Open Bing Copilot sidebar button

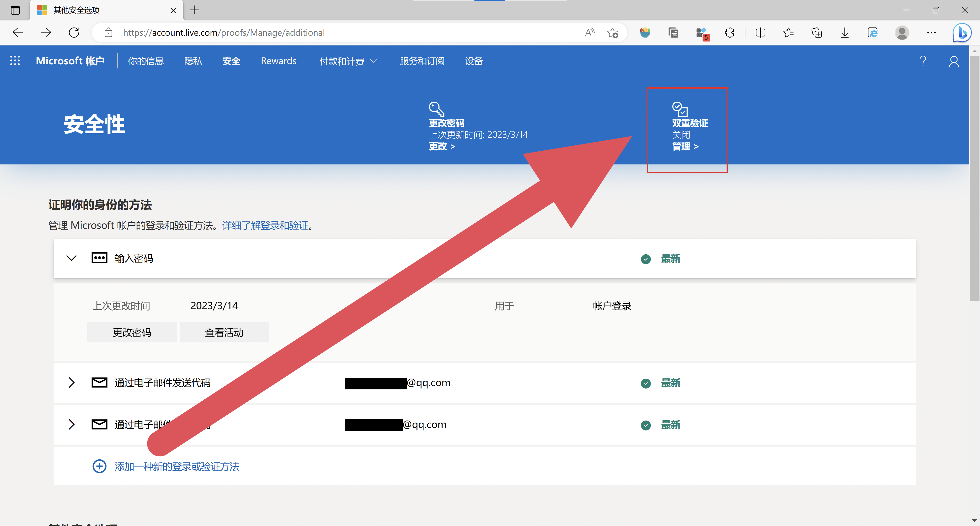coord(961,33)
